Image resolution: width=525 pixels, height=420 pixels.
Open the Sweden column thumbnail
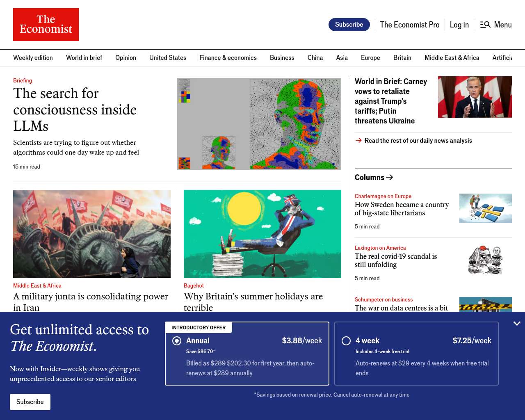coord(486,208)
